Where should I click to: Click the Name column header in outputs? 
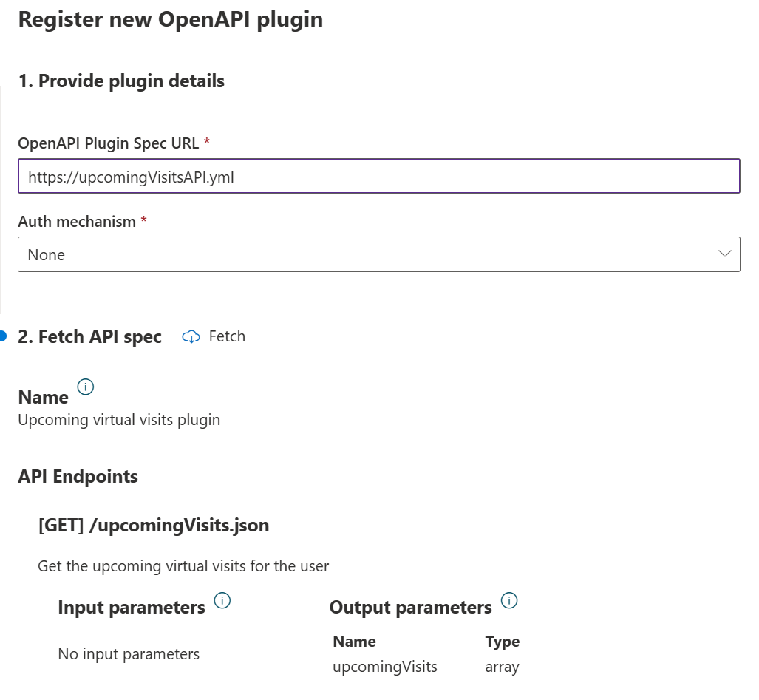pyautogui.click(x=354, y=642)
